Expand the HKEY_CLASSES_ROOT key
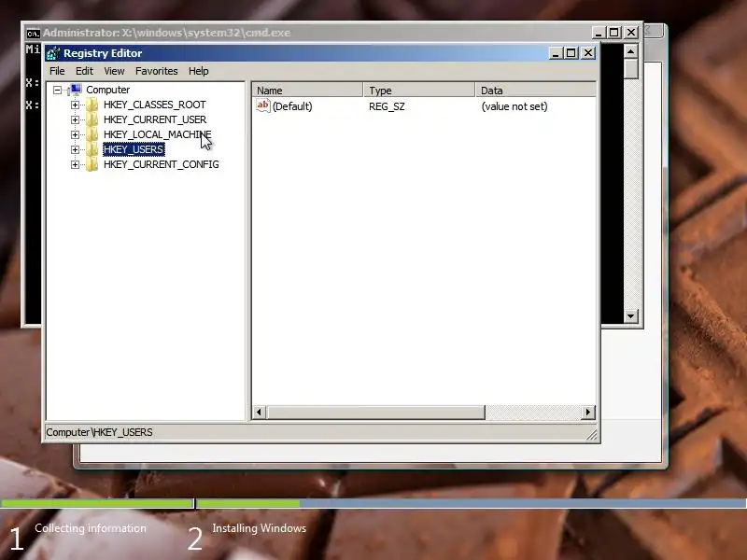The height and width of the screenshot is (560, 747). (x=75, y=105)
